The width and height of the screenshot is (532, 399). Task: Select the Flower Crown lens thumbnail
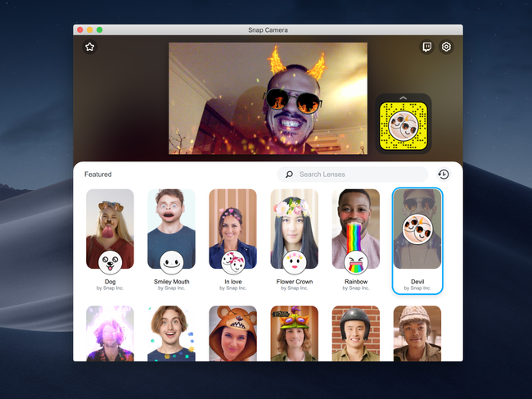click(x=294, y=229)
